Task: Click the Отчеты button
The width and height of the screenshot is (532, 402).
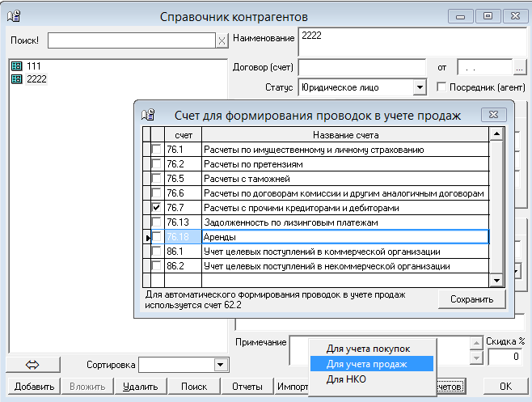Action: 247,387
